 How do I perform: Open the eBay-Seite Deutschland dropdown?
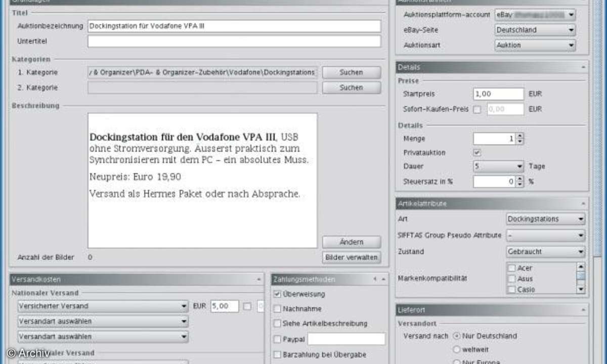[535, 30]
